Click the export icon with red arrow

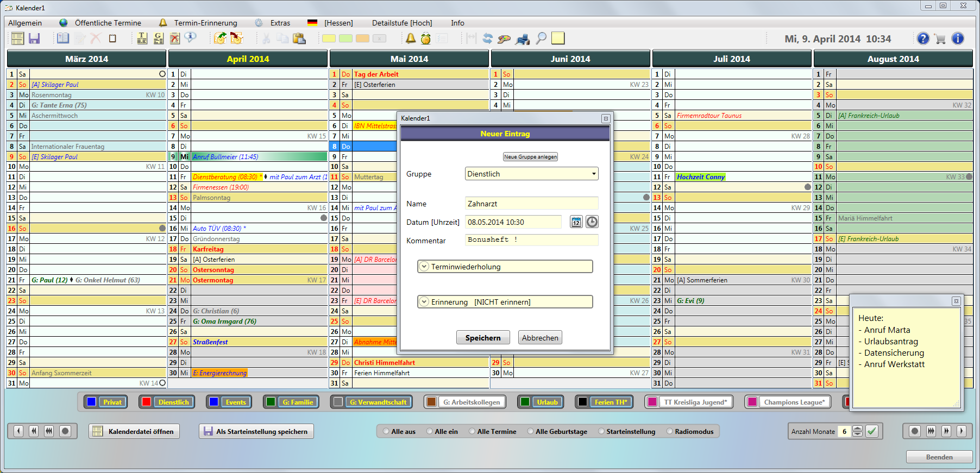[236, 39]
